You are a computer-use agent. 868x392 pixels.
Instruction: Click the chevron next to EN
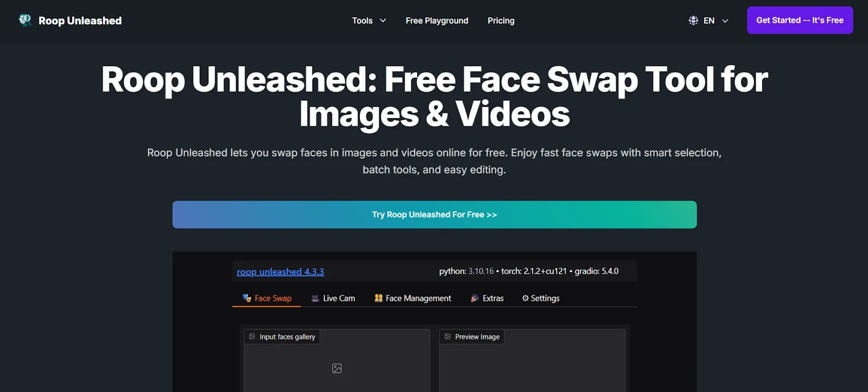(x=725, y=21)
